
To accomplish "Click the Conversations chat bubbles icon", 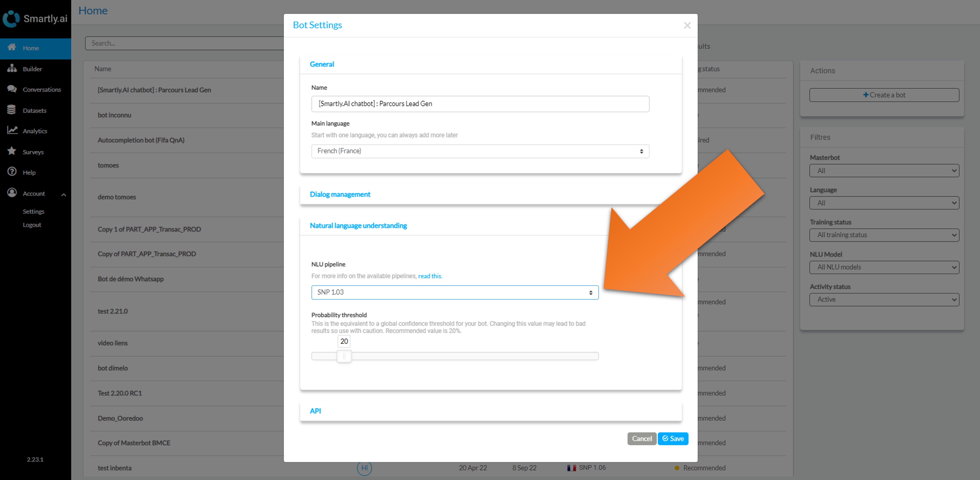I will pyautogui.click(x=12, y=89).
